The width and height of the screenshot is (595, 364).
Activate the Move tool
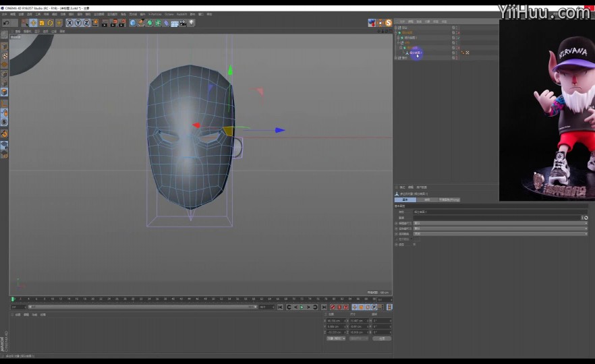[34, 23]
